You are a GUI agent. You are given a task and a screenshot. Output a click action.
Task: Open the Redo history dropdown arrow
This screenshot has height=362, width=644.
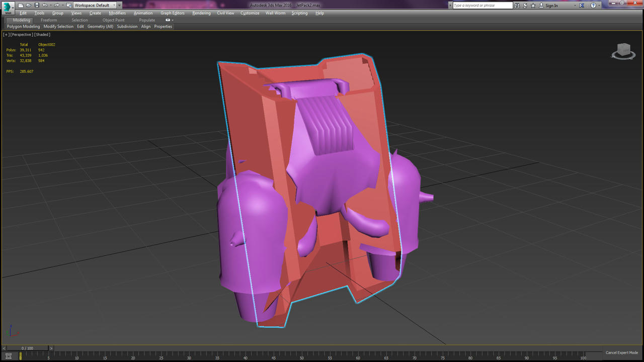click(x=62, y=6)
